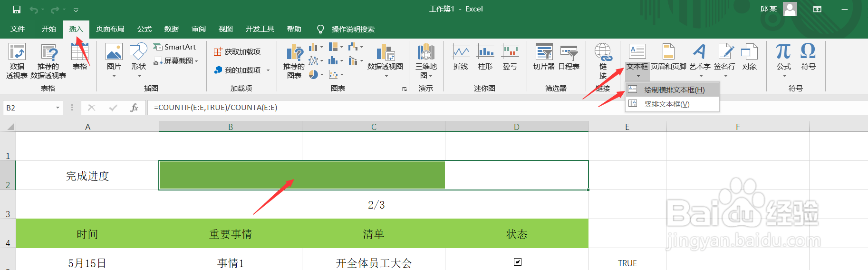Insert a 表格 table
The image size is (868, 270).
80,57
